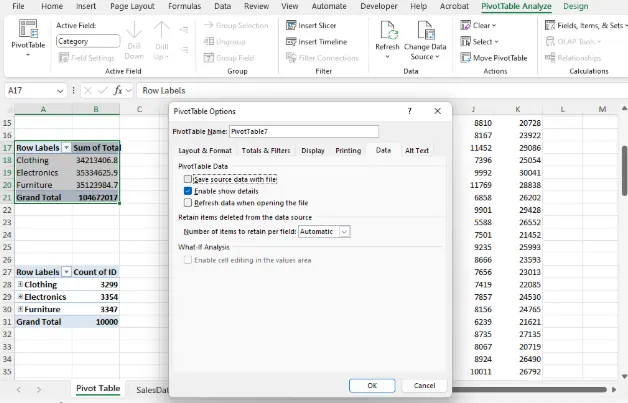Expand the Clothing row in pivot table
This screenshot has height=403, width=628.
(x=20, y=284)
